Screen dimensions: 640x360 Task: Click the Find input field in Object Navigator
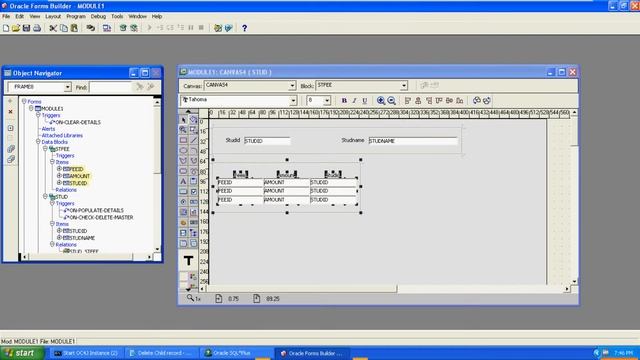110,87
